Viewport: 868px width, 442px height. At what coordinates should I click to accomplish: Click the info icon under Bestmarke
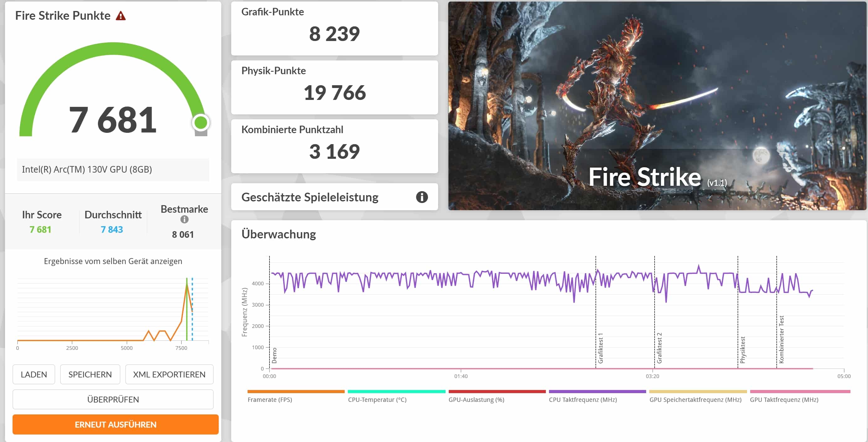click(184, 220)
